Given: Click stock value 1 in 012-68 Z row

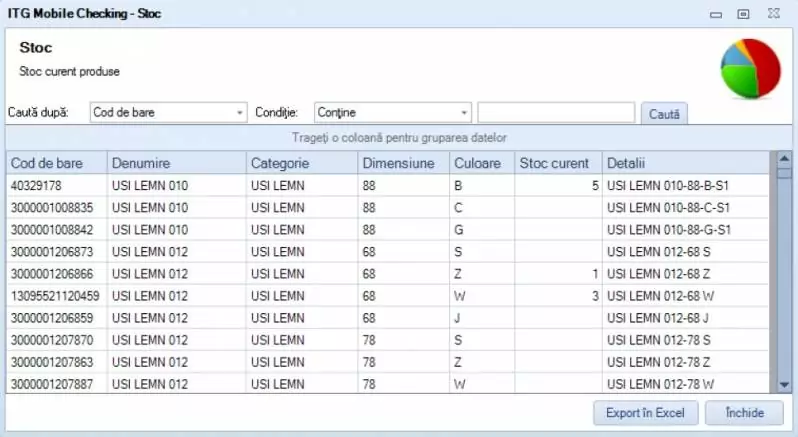Looking at the screenshot, I should [558, 274].
